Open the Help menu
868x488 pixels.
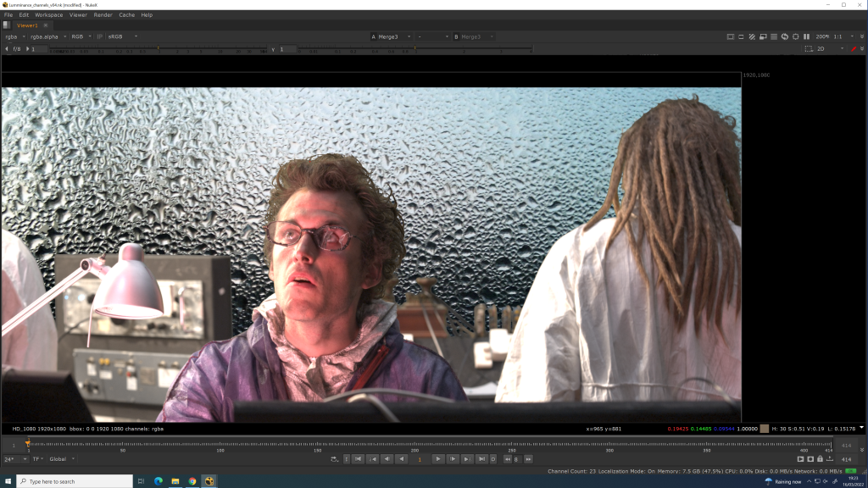[x=147, y=15]
